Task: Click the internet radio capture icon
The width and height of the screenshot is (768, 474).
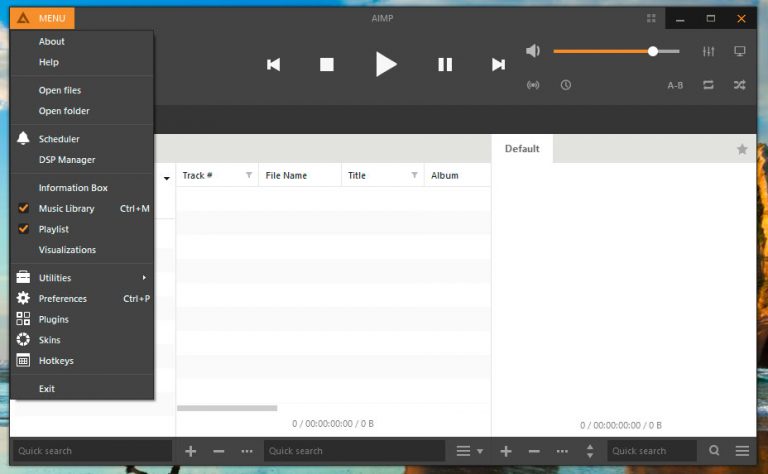Action: (x=533, y=85)
